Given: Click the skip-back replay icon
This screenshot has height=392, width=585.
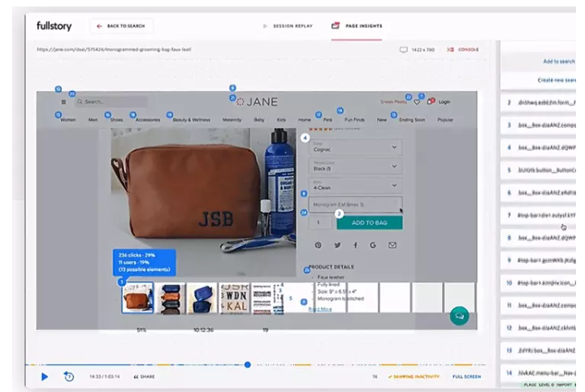Looking at the screenshot, I should pos(69,377).
